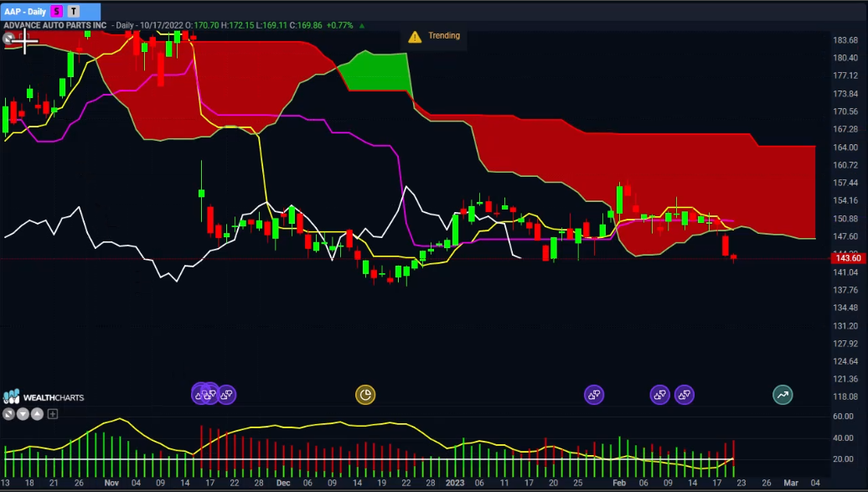Click the gray T badge on the tab

[73, 11]
